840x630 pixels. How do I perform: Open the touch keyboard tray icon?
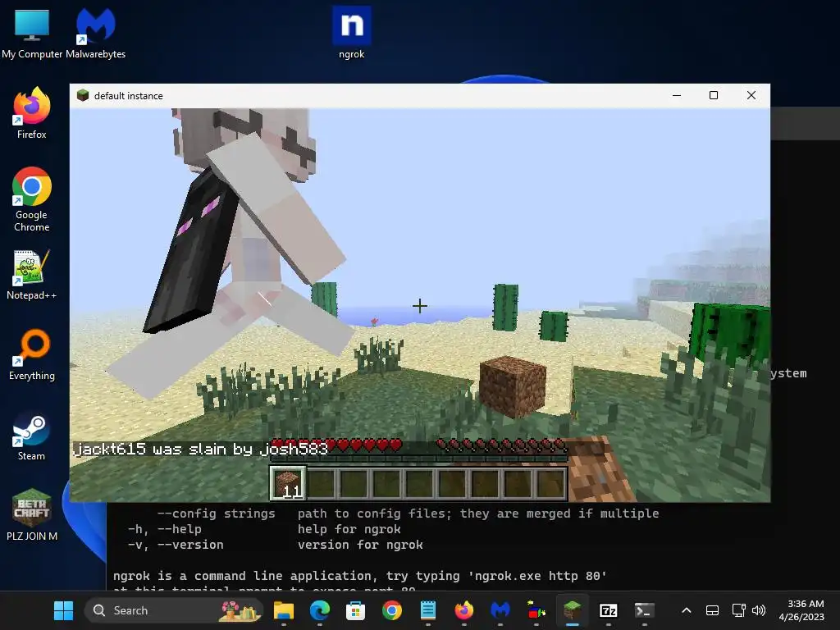click(x=712, y=610)
